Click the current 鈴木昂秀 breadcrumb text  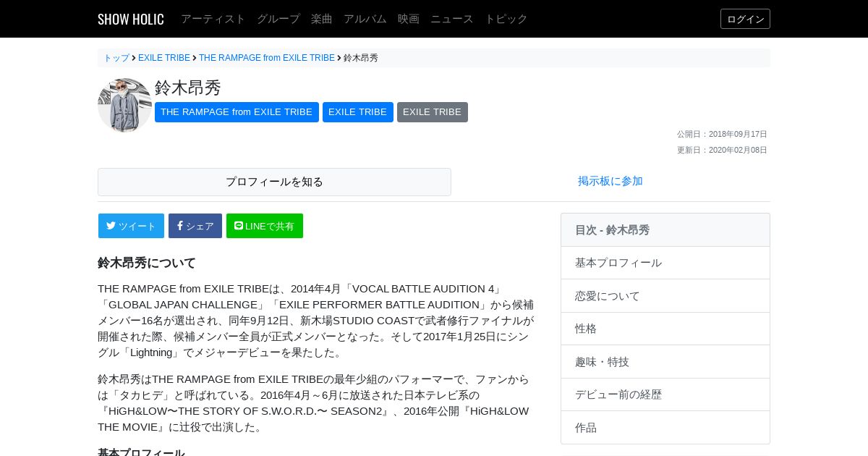tap(361, 58)
